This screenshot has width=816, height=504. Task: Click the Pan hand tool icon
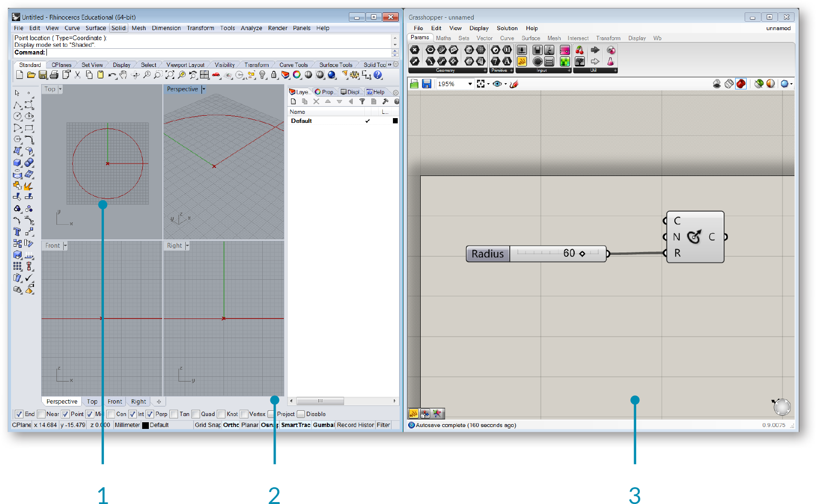pyautogui.click(x=123, y=75)
